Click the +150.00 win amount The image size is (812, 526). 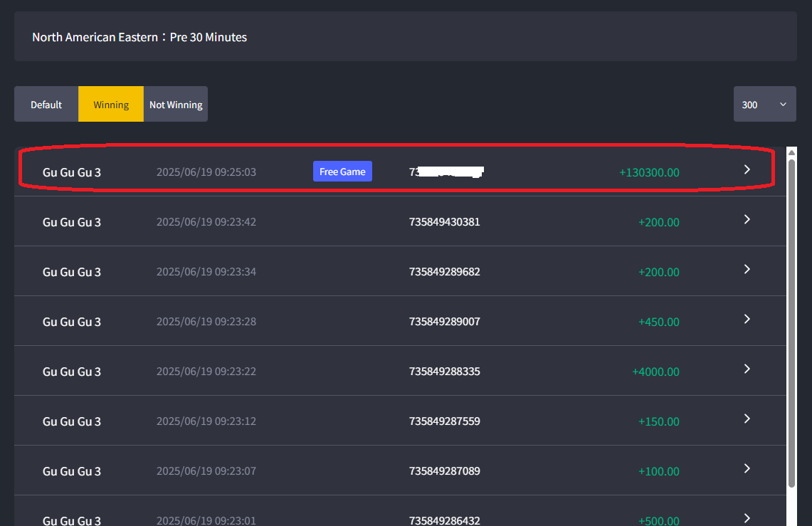point(659,421)
